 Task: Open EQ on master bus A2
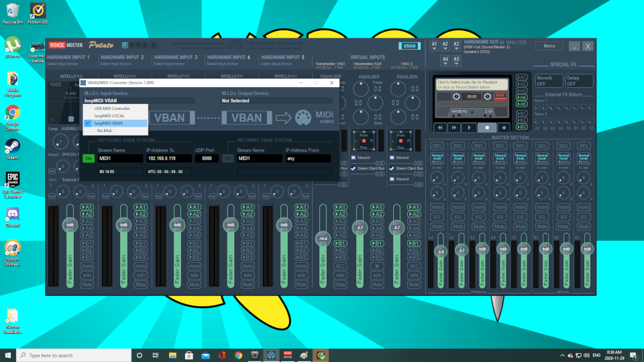[458, 217]
